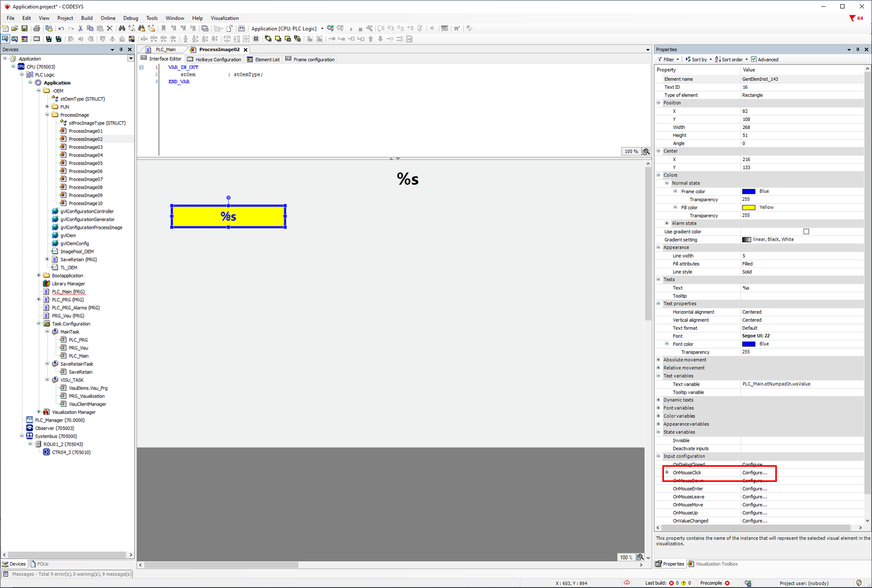Click the Print icon in the toolbar
The height and width of the screenshot is (588, 872).
pyautogui.click(x=37, y=28)
